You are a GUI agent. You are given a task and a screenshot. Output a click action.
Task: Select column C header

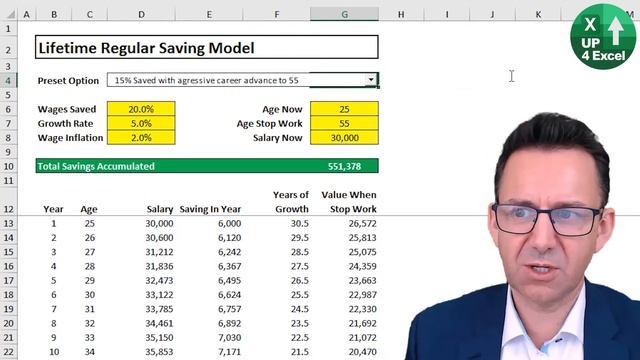[x=89, y=15]
